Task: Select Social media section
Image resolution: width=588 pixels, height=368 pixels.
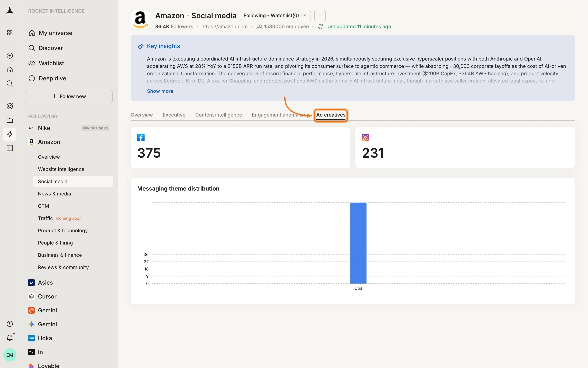Action: 73,182
